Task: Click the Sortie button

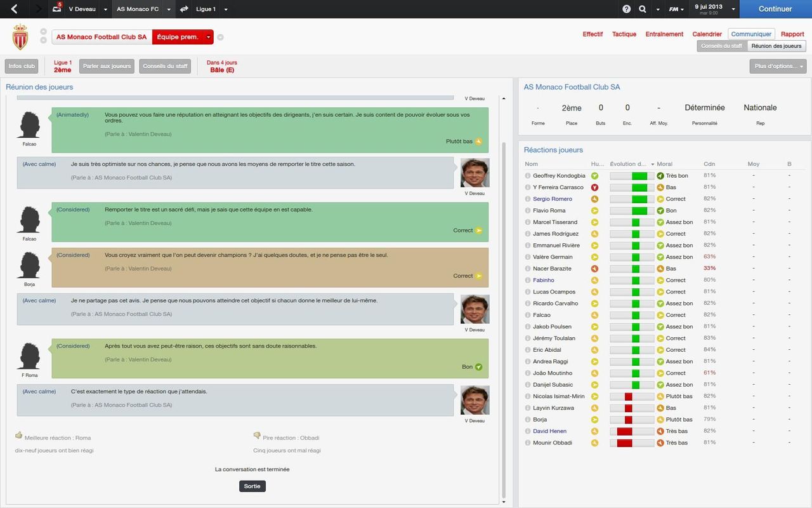Action: tap(252, 486)
